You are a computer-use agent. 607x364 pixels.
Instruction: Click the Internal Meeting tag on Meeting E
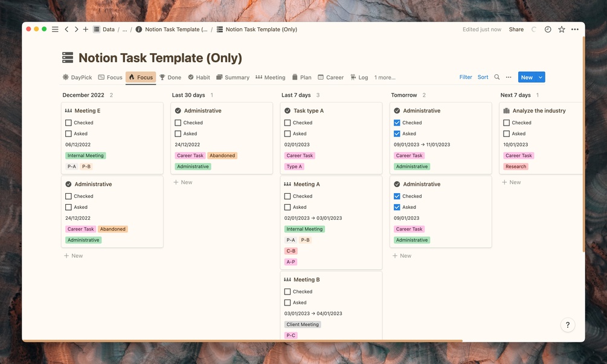pyautogui.click(x=86, y=156)
